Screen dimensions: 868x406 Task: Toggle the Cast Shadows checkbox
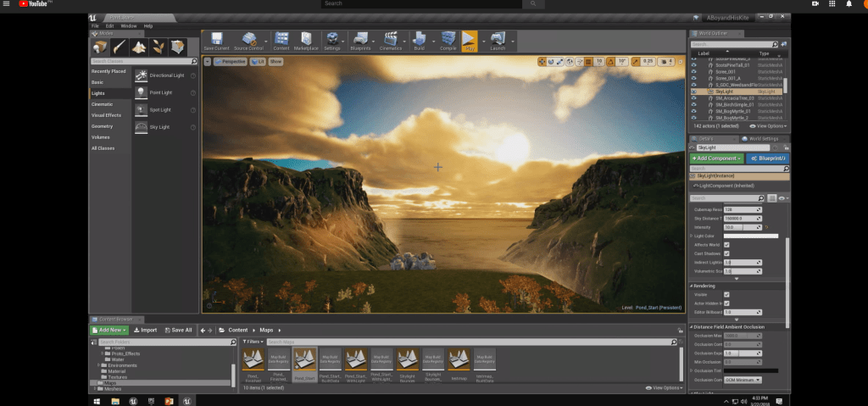726,253
